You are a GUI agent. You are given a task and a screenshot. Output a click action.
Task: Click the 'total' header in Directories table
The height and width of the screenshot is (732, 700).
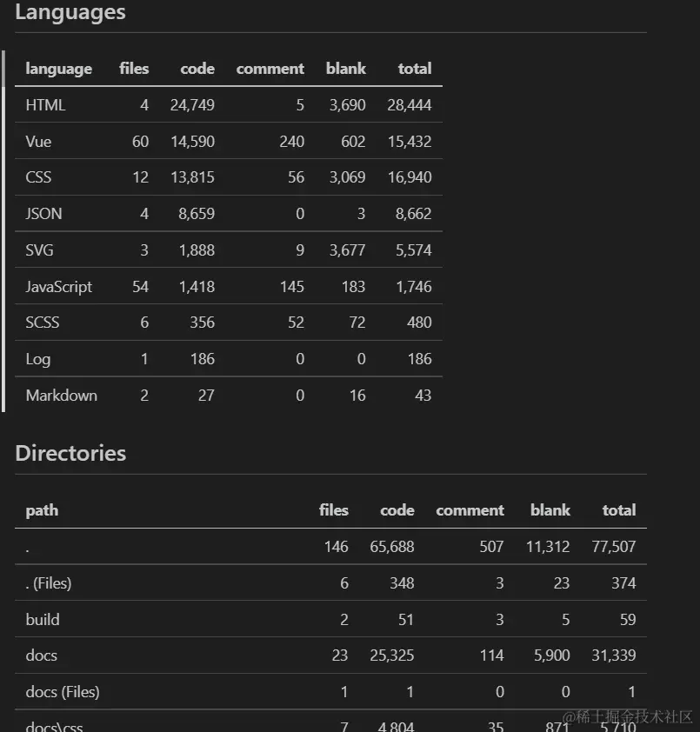tap(618, 510)
